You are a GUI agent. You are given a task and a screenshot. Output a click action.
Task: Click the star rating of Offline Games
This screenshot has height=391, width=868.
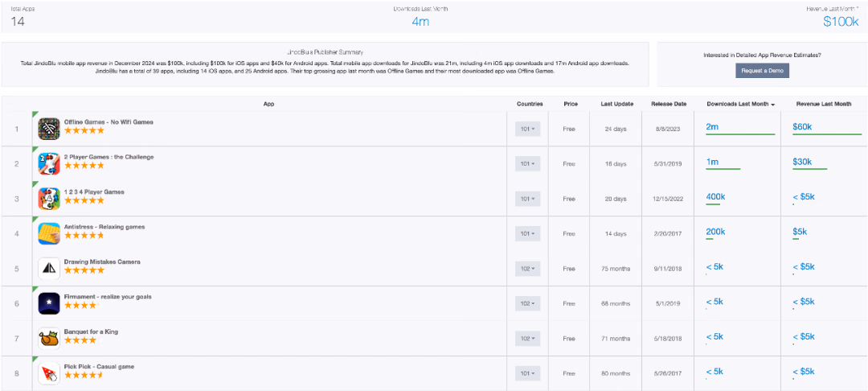click(x=84, y=130)
